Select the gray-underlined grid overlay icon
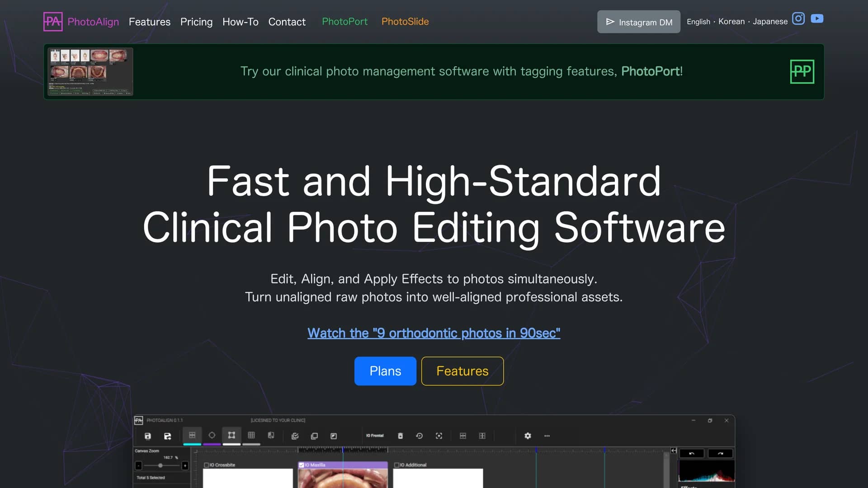The width and height of the screenshot is (868, 488). click(x=251, y=435)
